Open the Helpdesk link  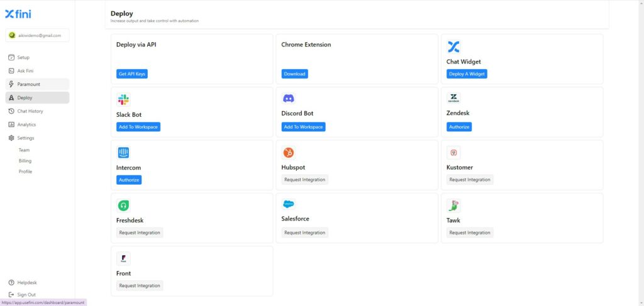click(37, 283)
